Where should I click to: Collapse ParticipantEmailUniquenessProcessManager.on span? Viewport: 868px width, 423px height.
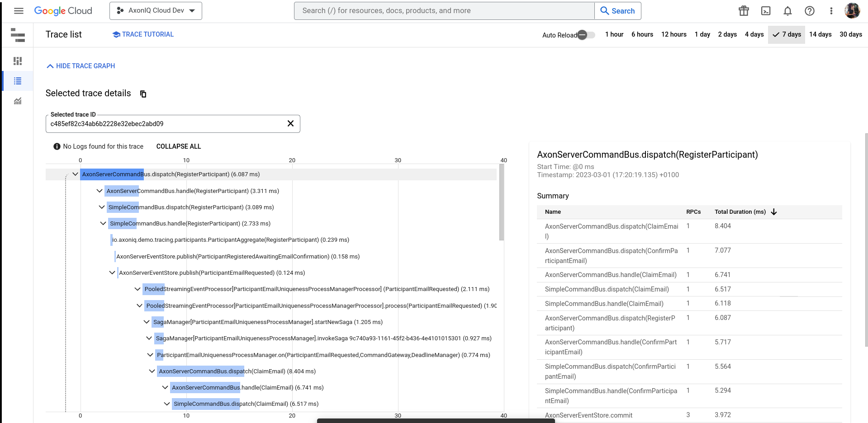(x=150, y=355)
